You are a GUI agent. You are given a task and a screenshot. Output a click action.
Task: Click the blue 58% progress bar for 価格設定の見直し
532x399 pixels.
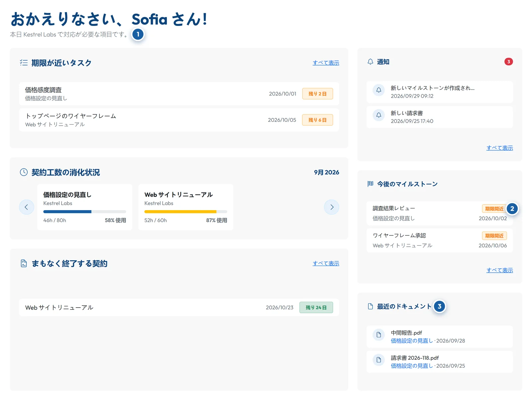[67, 212]
